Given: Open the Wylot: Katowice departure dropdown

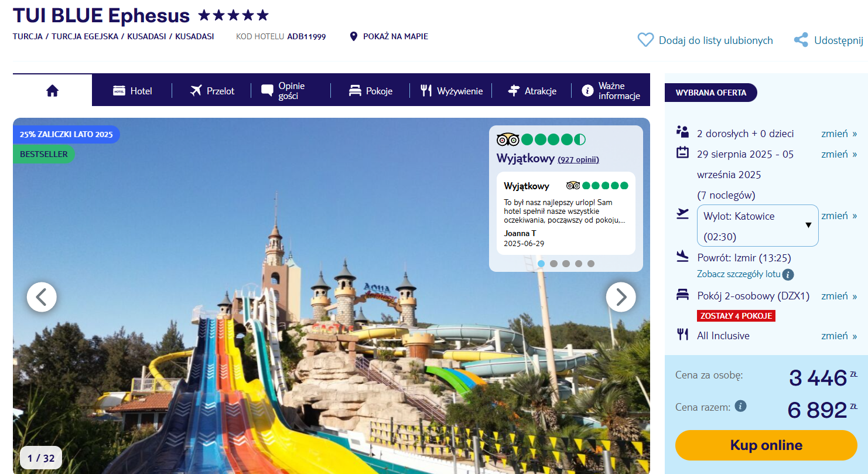Looking at the screenshot, I should point(757,226).
